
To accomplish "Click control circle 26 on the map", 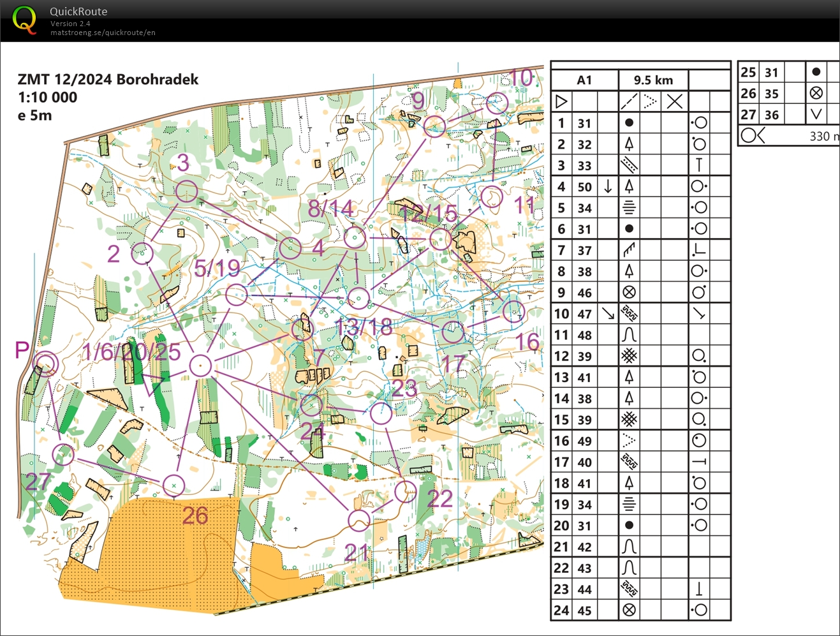I will pos(173,485).
